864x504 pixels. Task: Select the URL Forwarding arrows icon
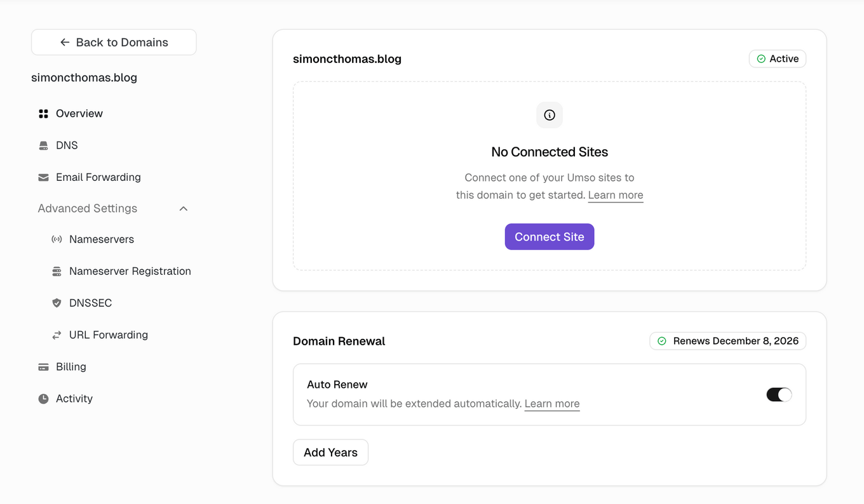[57, 335]
